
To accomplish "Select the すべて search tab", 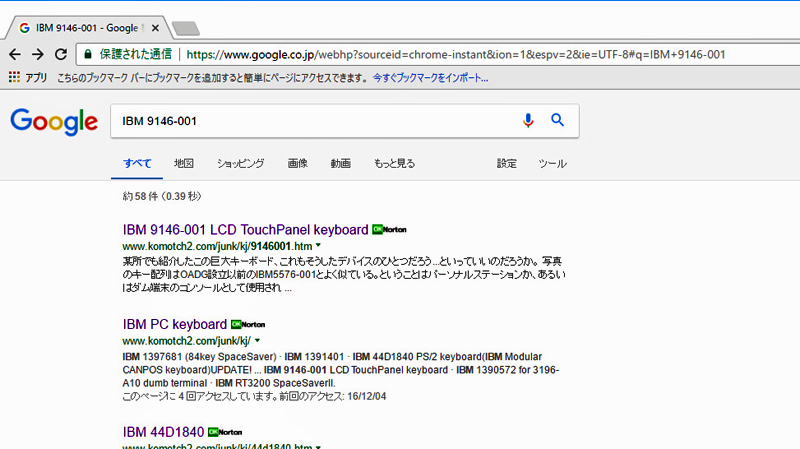I will tap(137, 163).
